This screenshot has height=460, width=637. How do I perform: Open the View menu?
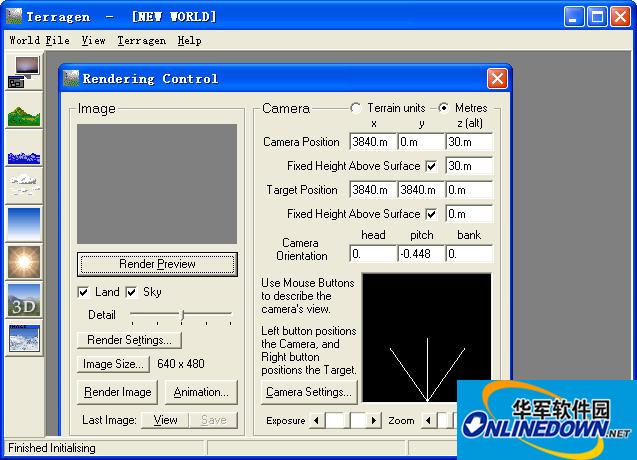click(93, 41)
